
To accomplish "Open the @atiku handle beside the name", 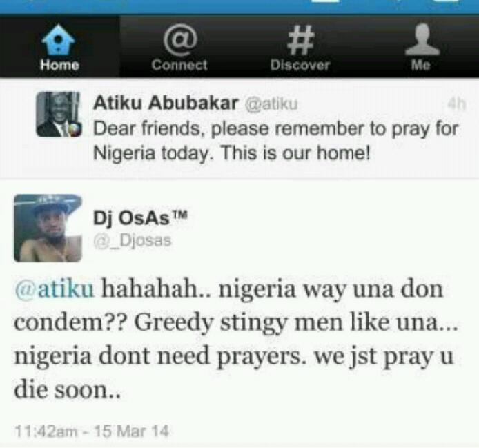I will [x=271, y=104].
